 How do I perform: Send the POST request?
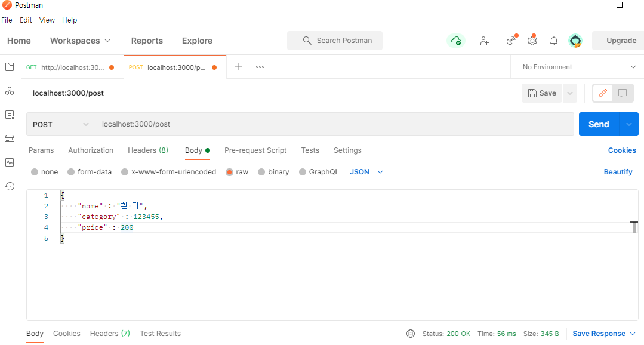pos(599,124)
